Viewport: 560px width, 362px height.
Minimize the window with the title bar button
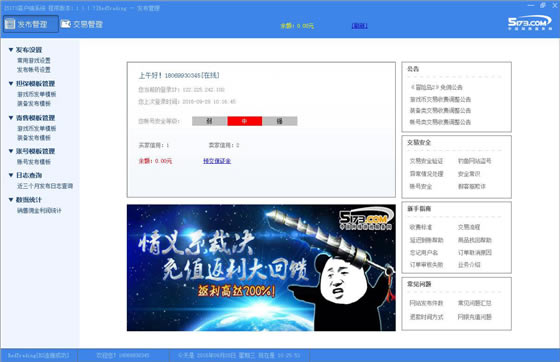pyautogui.click(x=531, y=5)
